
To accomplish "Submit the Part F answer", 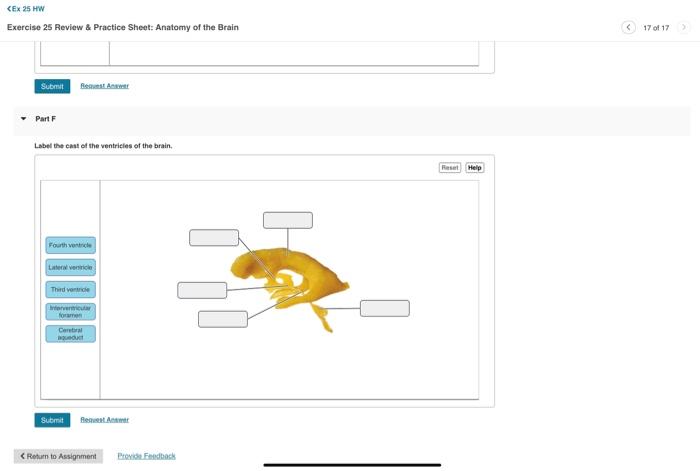I will (x=52, y=420).
